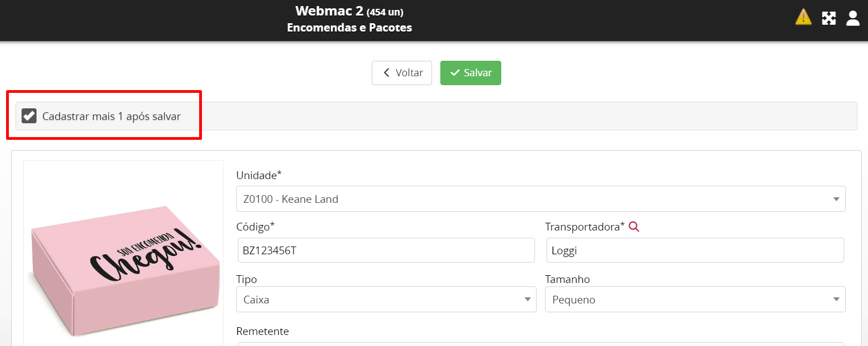Click the Remetente input field
This screenshot has width=868, height=346.
[x=540, y=343]
